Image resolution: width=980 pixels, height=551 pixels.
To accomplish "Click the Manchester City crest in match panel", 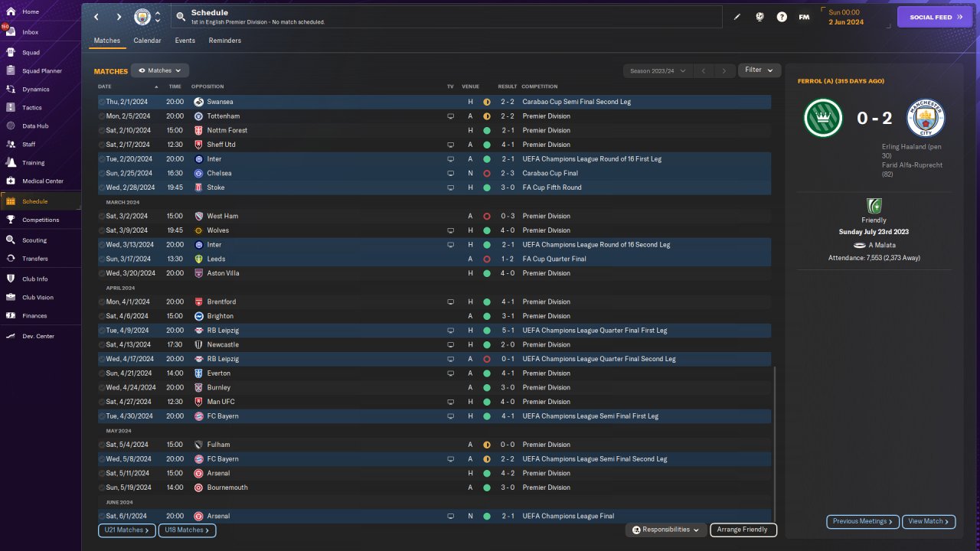I will [926, 118].
